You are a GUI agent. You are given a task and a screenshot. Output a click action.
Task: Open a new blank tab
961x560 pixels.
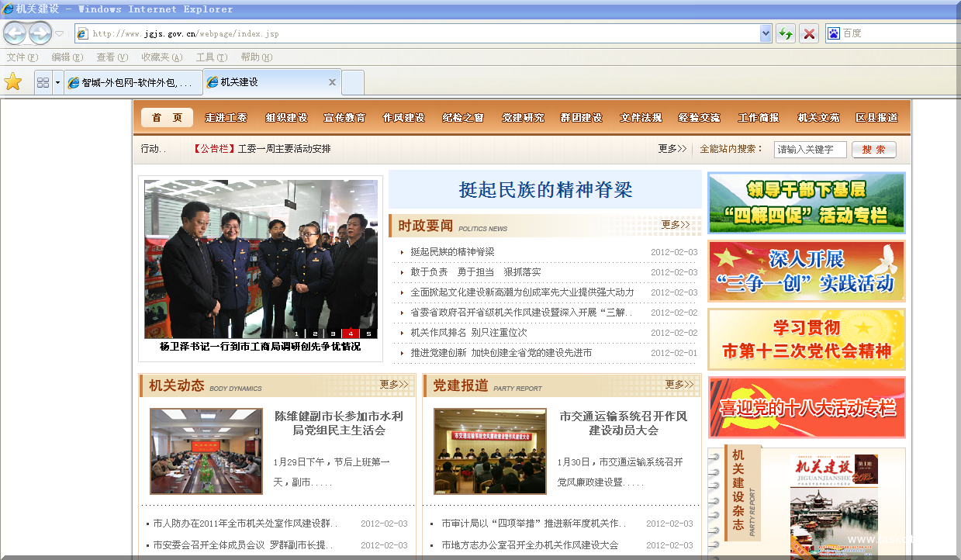(353, 82)
